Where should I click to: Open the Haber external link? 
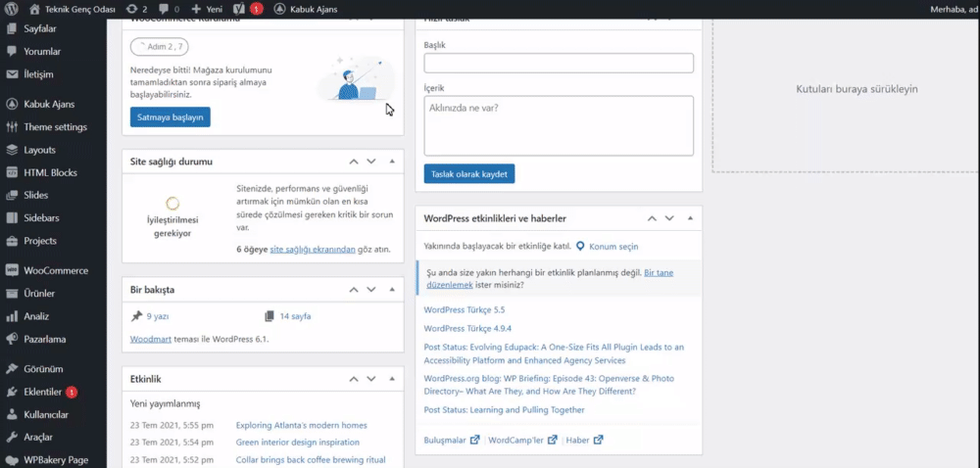[584, 440]
